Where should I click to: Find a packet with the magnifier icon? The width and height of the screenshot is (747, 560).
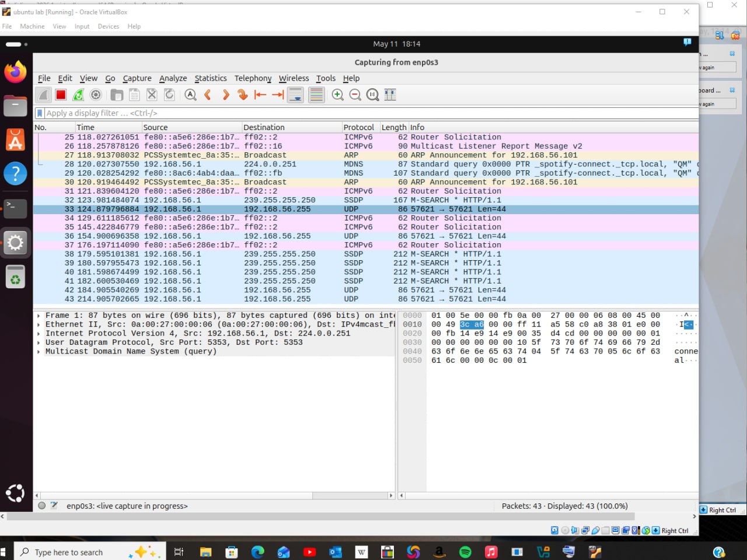(190, 94)
